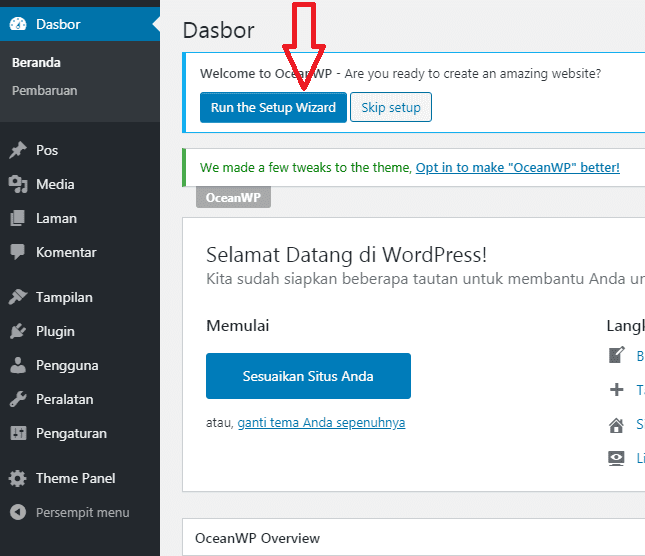Click Opt in to make OceanWP better link
This screenshot has width=645, height=556.
coord(517,167)
